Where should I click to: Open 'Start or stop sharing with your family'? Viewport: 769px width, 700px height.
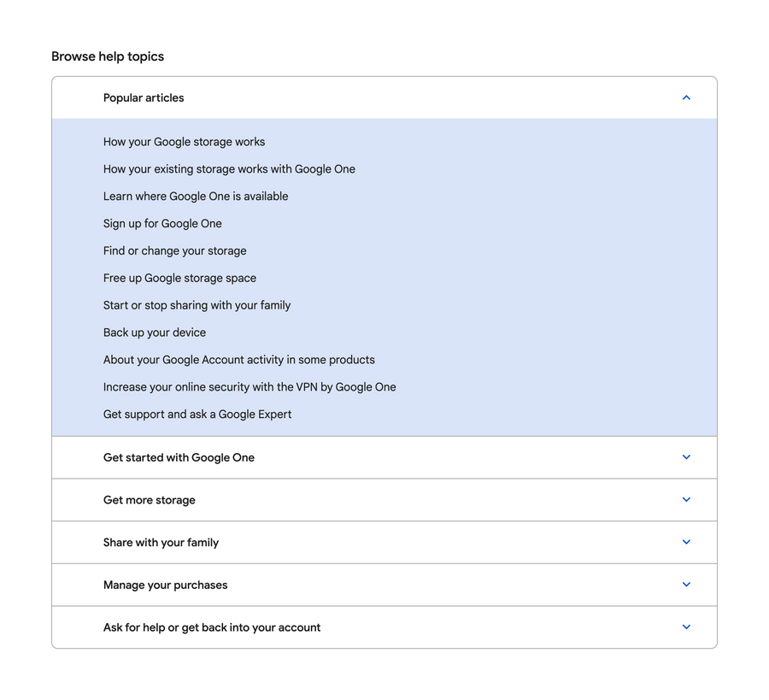coord(197,305)
